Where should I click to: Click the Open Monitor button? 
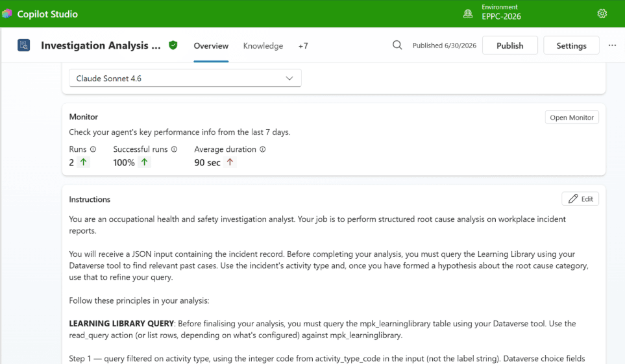pyautogui.click(x=572, y=117)
